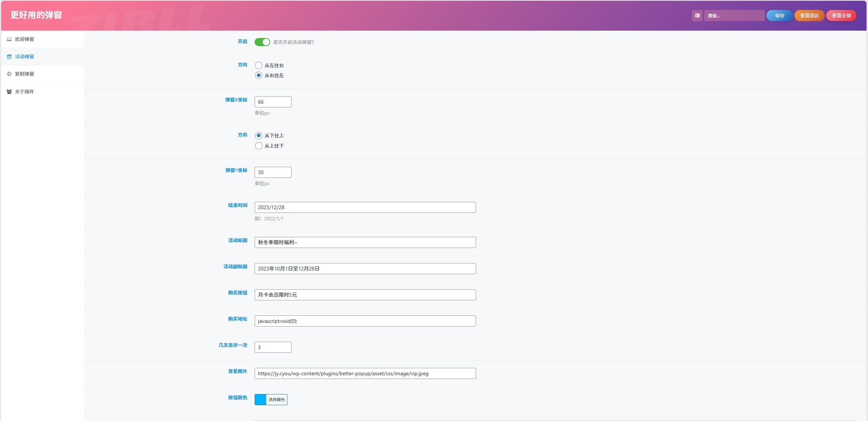Select the 从上往下 radio option
Viewport: 868px width, 421px height.
pos(259,146)
